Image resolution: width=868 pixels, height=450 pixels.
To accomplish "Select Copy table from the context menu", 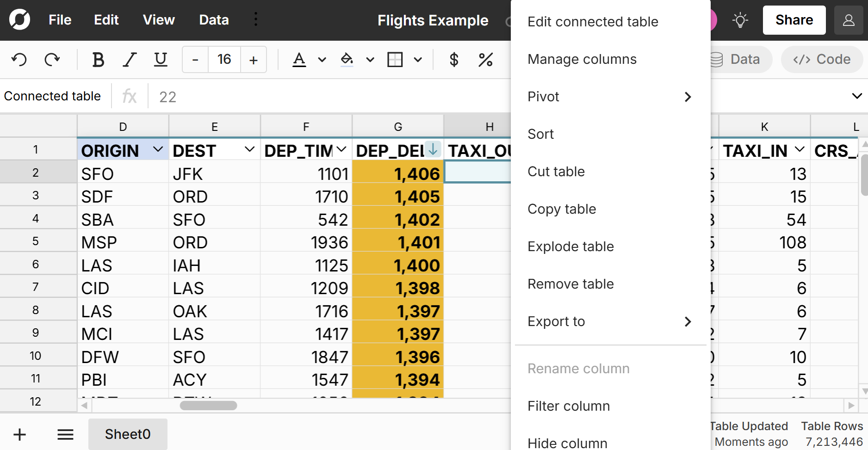I will coord(562,209).
